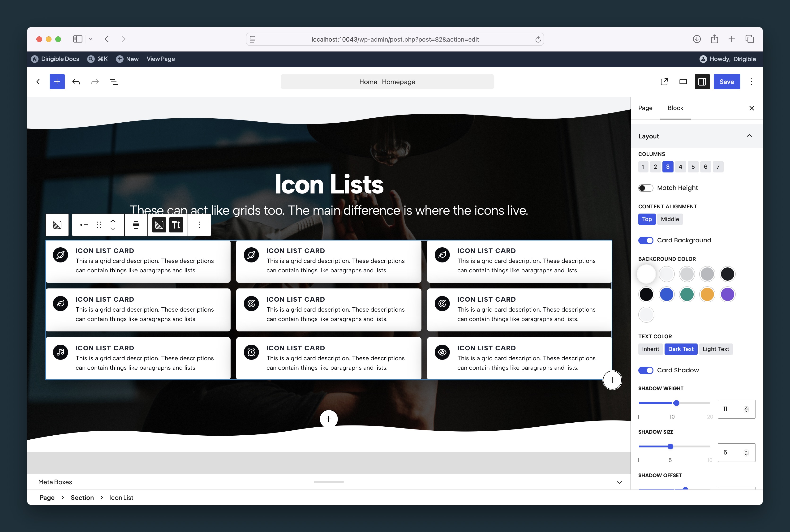Select Light Text color option

coord(716,349)
